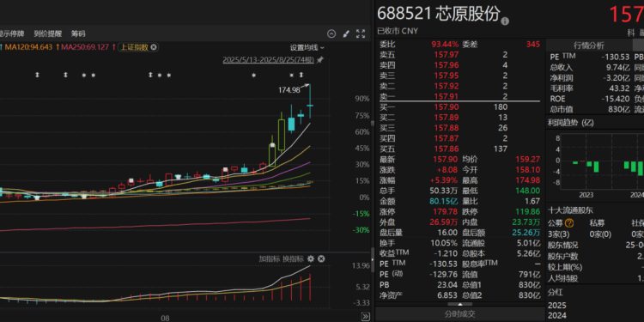Close the indicator sub-chart panel
Screen dimensions: 644x322
click(321, 258)
